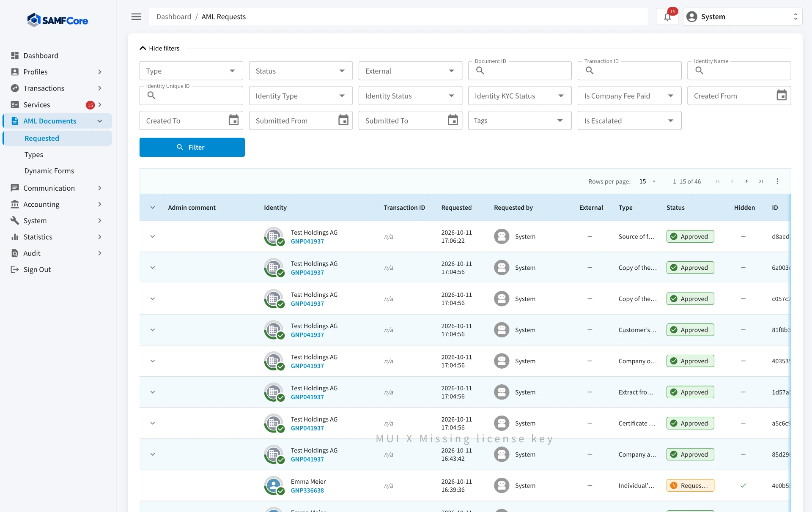Screen dimensions: 812x512
Task: Click the SAMFCore logo
Action: pos(58,20)
